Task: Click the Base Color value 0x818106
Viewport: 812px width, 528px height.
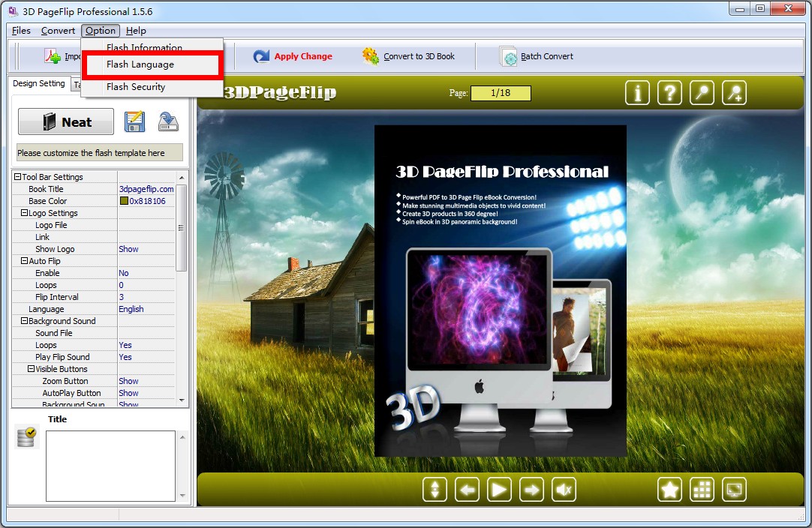Action: 148,201
